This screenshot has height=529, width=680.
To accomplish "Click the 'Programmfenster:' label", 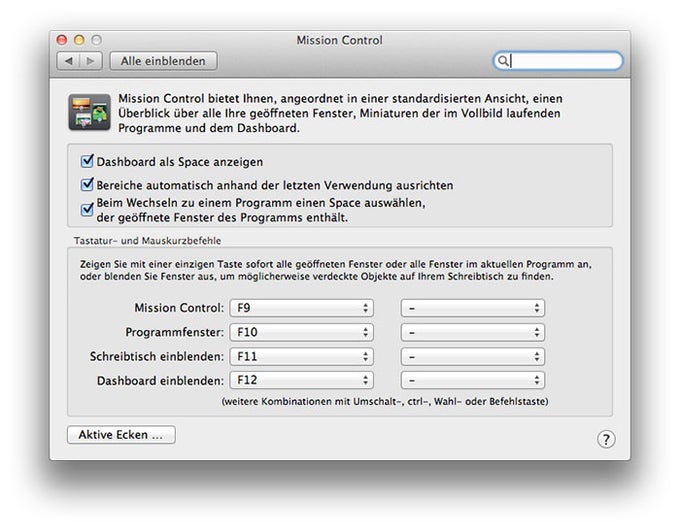I will click(x=174, y=332).
